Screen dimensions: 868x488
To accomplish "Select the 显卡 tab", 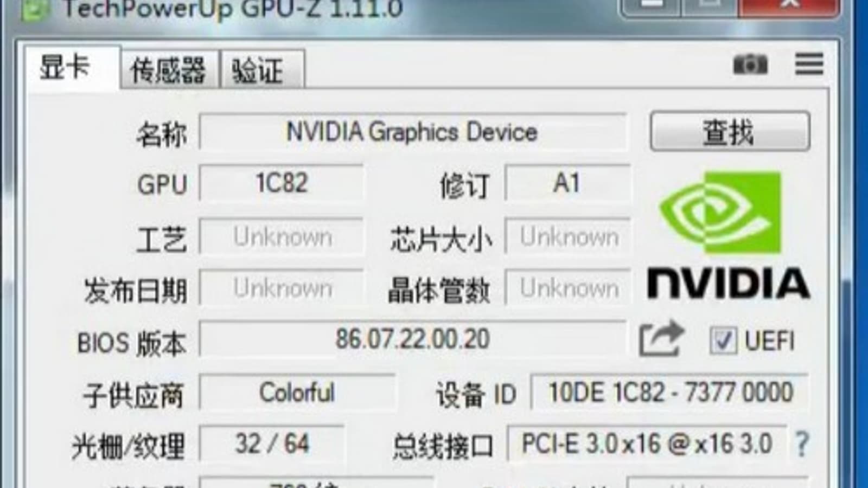I will [71, 68].
